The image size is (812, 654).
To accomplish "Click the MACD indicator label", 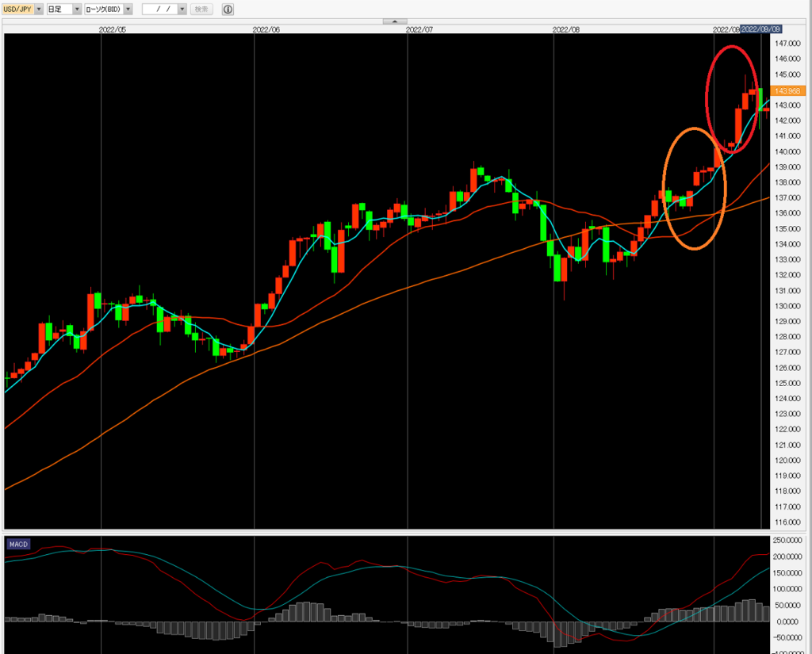I will (x=17, y=544).
